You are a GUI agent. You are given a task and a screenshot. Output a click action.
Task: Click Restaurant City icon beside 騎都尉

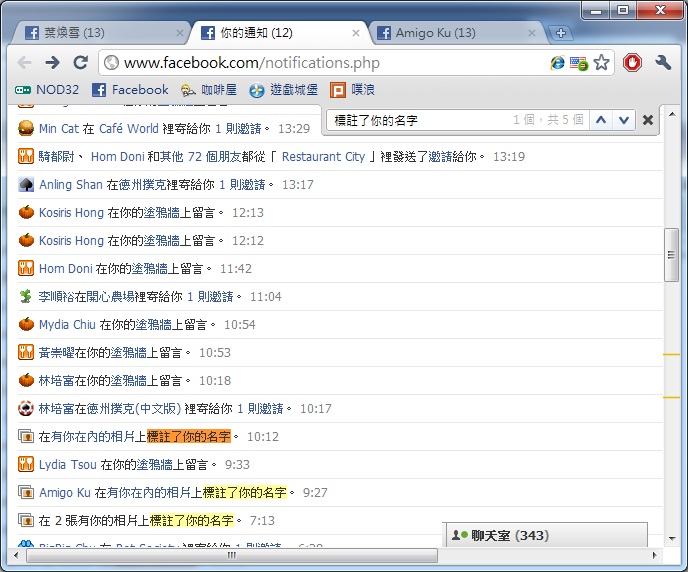click(26, 156)
